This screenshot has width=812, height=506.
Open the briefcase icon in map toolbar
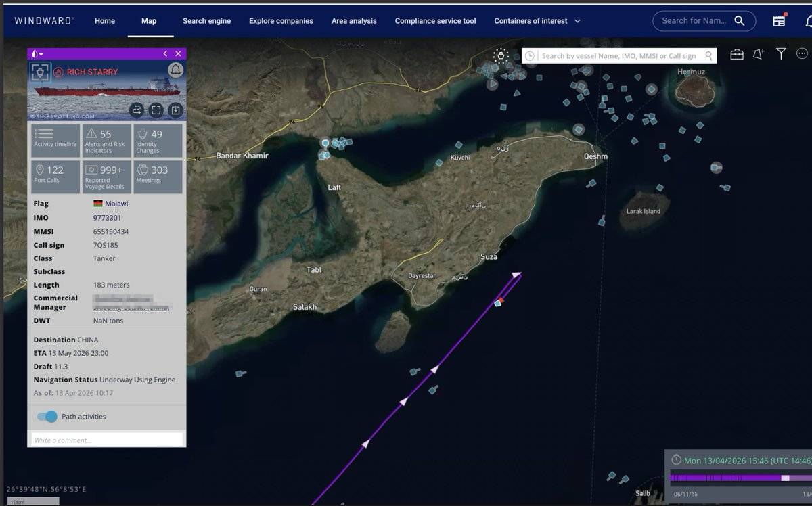coord(737,54)
